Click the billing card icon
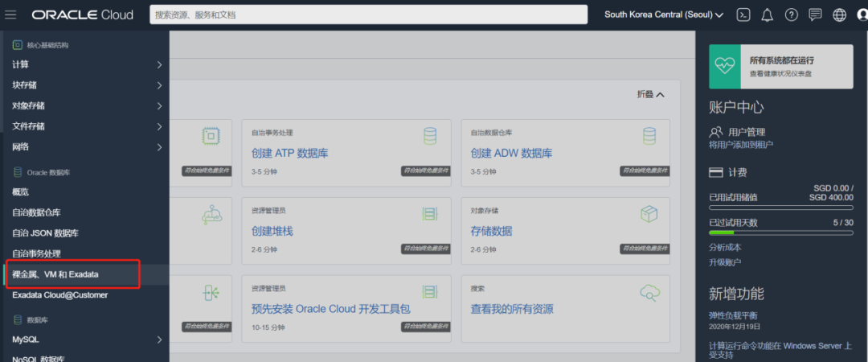Screen dimensions: 868x362 point(716,173)
